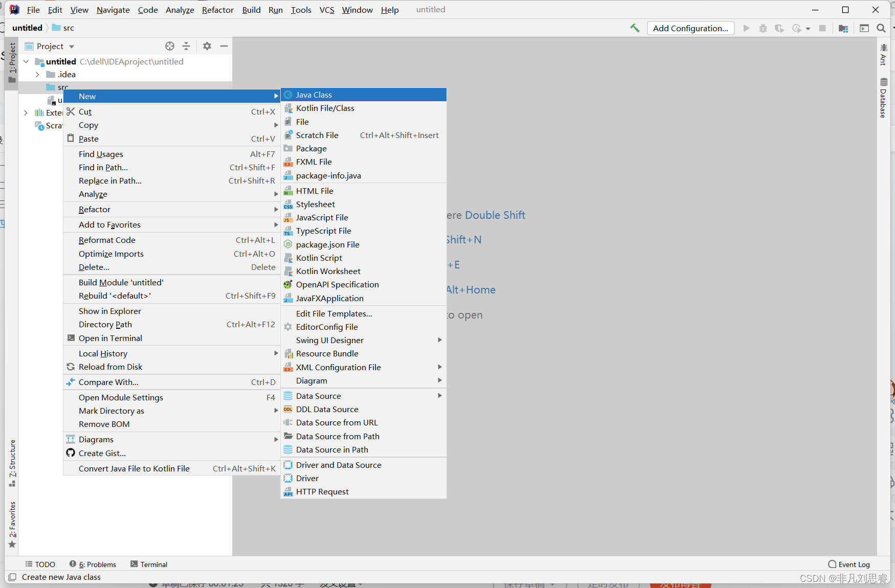Hide the Project panel with minus icon

[223, 46]
